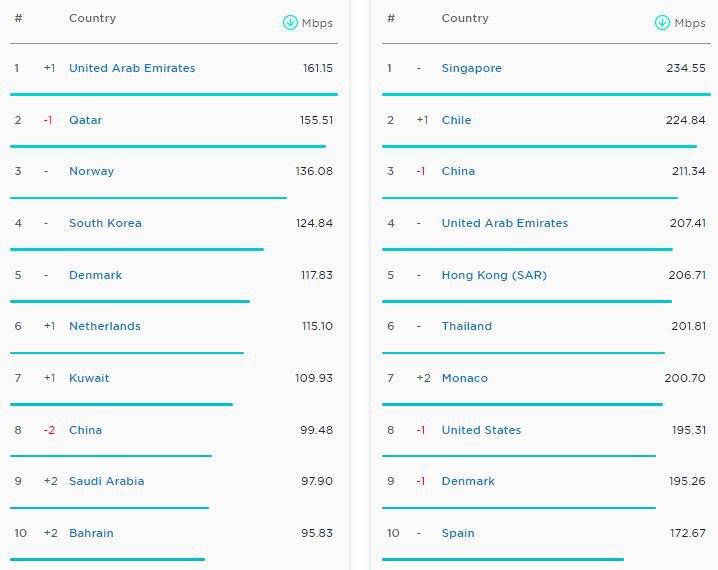Open the Thailand country link
Viewport: 718px width, 570px height.
467,326
